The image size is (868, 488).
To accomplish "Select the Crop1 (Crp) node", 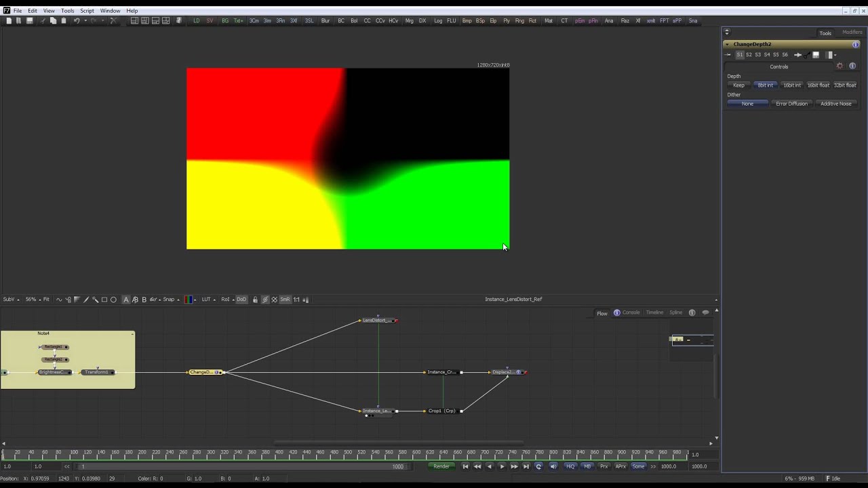I will tap(442, 411).
